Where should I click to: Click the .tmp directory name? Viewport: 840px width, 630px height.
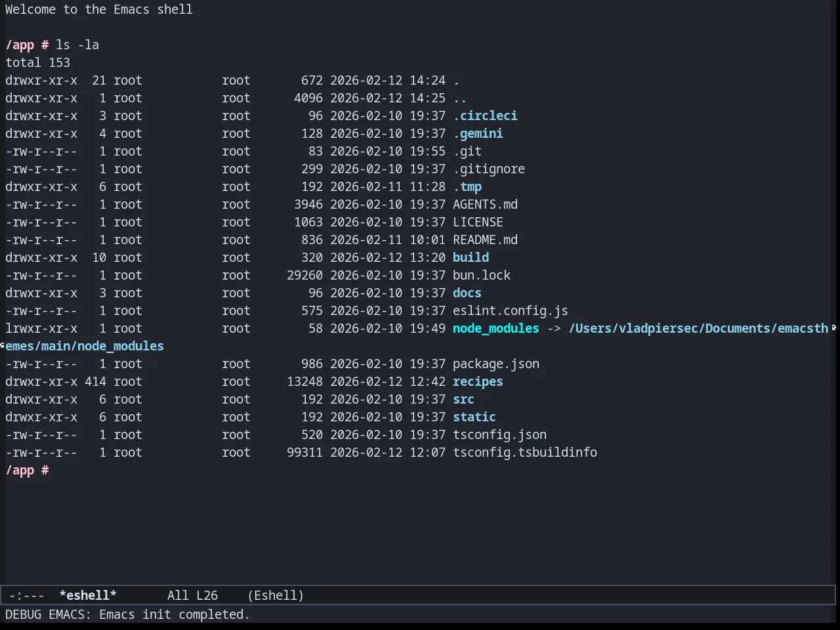467,186
